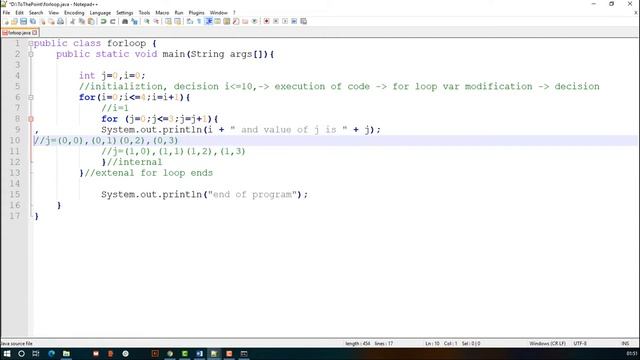
Task: Collapse the outer for loop fold on line 6
Action: (x=31, y=98)
